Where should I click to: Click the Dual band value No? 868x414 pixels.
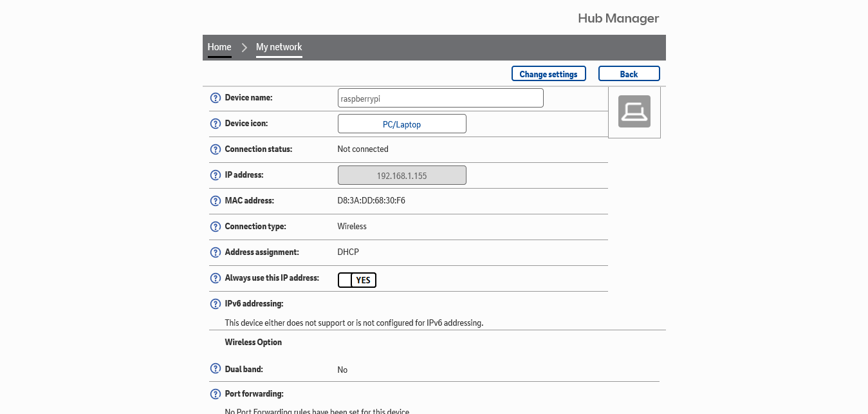point(342,370)
